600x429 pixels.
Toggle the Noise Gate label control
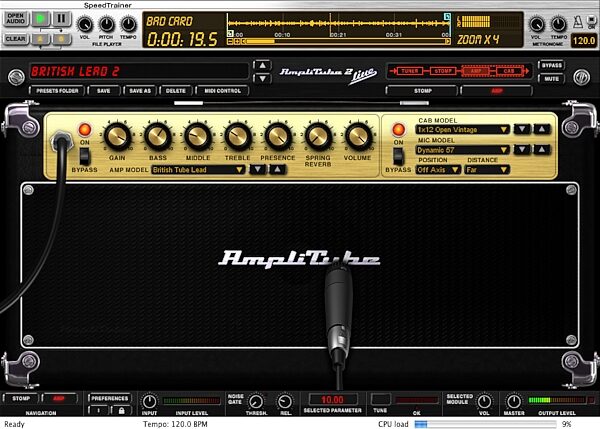point(235,399)
